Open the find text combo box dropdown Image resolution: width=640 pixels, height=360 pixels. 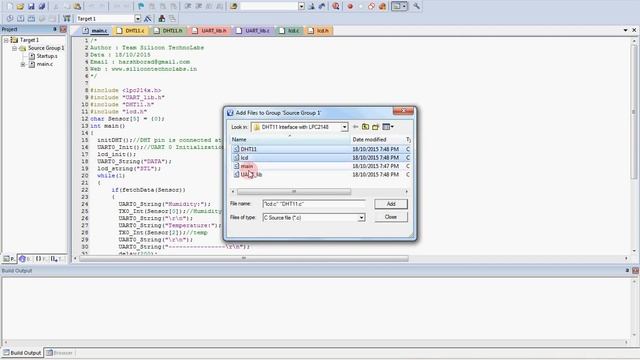click(301, 6)
